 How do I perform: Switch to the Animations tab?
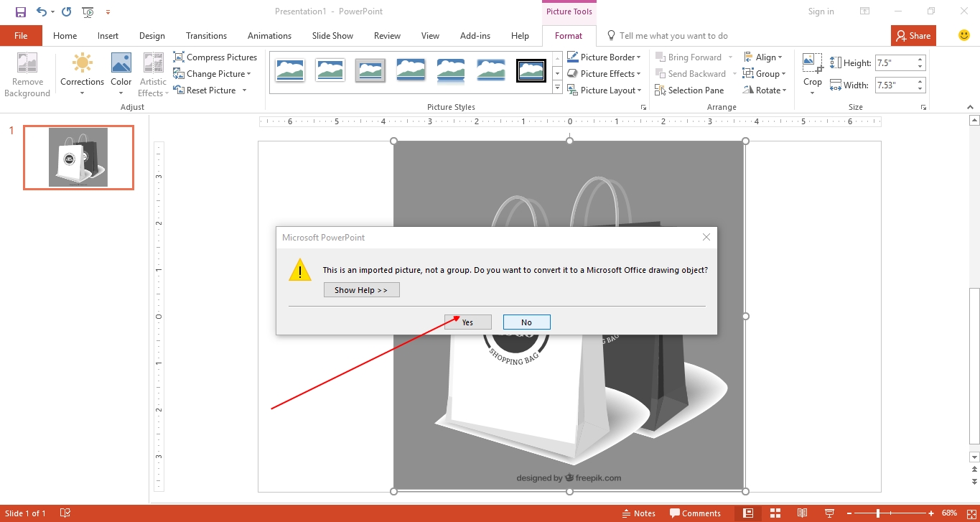269,35
